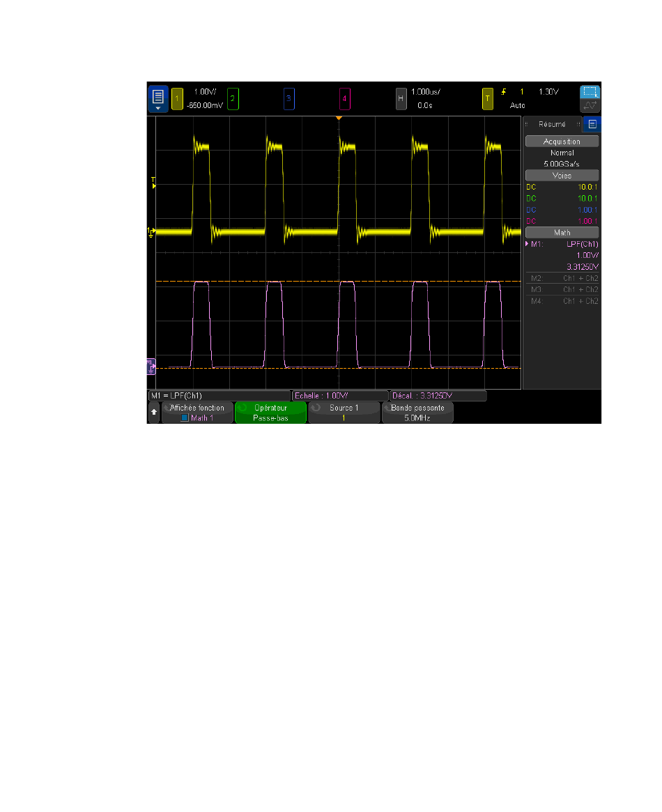Screen dimensions: 662x812
Task: Select the M1 math waveform ground marker
Action: pyautogui.click(x=151, y=367)
